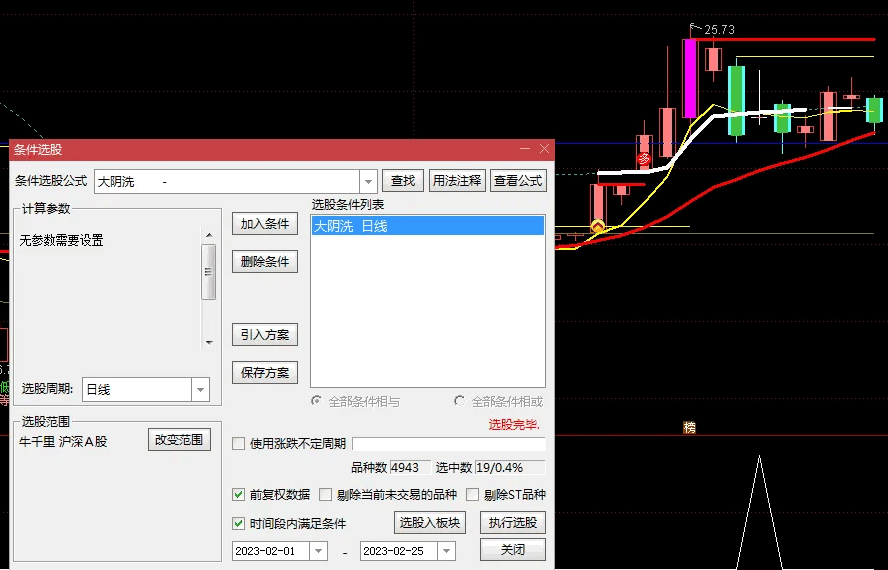The width and height of the screenshot is (888, 570).
Task: Open 用法注释 usage notes
Action: (457, 181)
